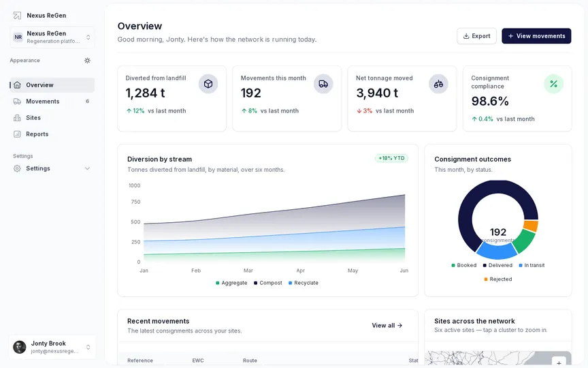The height and width of the screenshot is (368, 588).
Task: Click the Movements truck icon in sidebar
Action: [17, 102]
